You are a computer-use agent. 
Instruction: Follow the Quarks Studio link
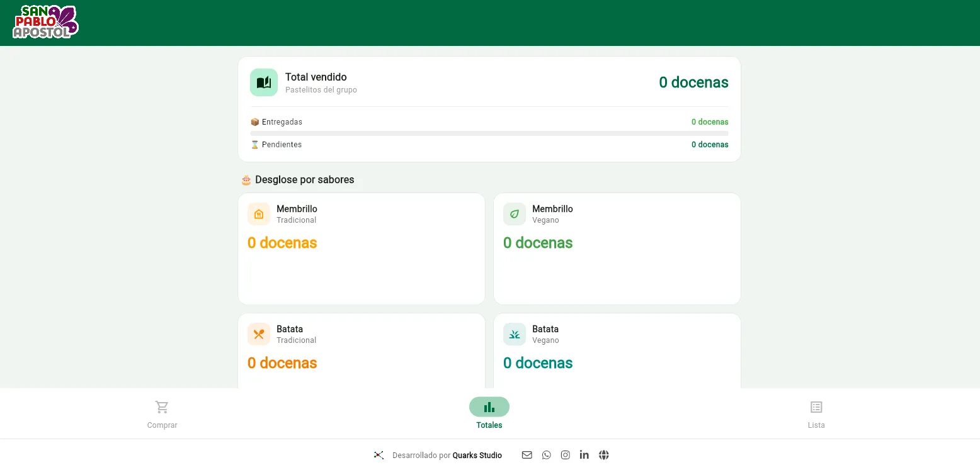point(477,456)
